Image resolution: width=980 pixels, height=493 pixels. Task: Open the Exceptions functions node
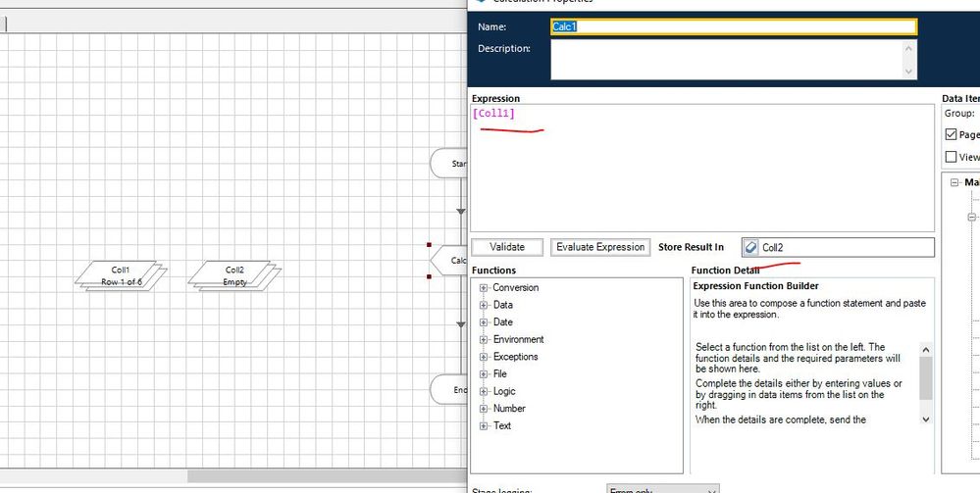click(485, 357)
